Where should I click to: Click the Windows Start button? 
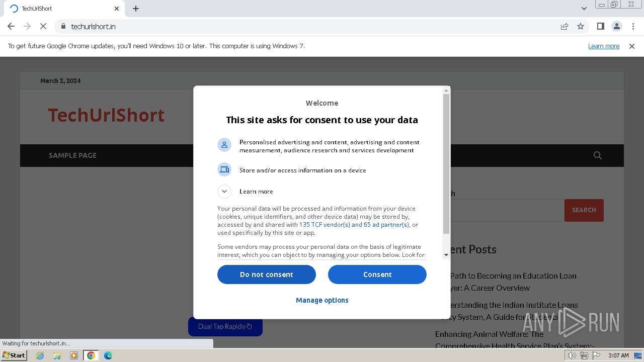point(14,355)
